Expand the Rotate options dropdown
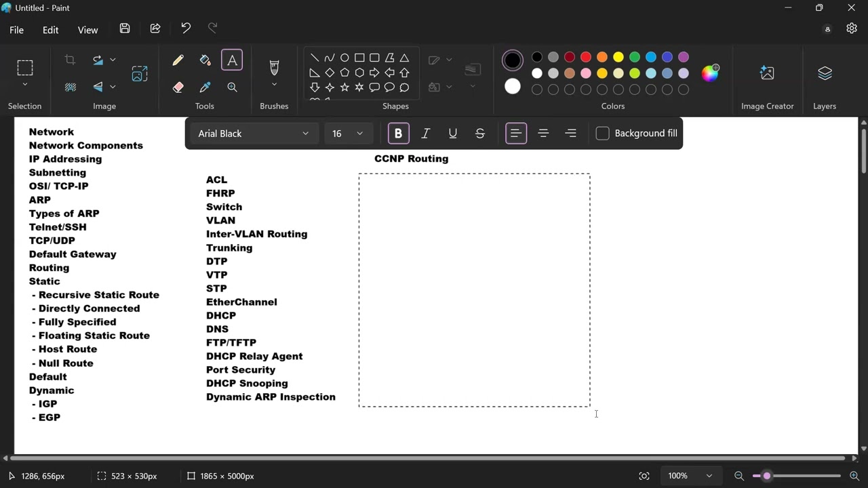The height and width of the screenshot is (488, 868). click(113, 60)
